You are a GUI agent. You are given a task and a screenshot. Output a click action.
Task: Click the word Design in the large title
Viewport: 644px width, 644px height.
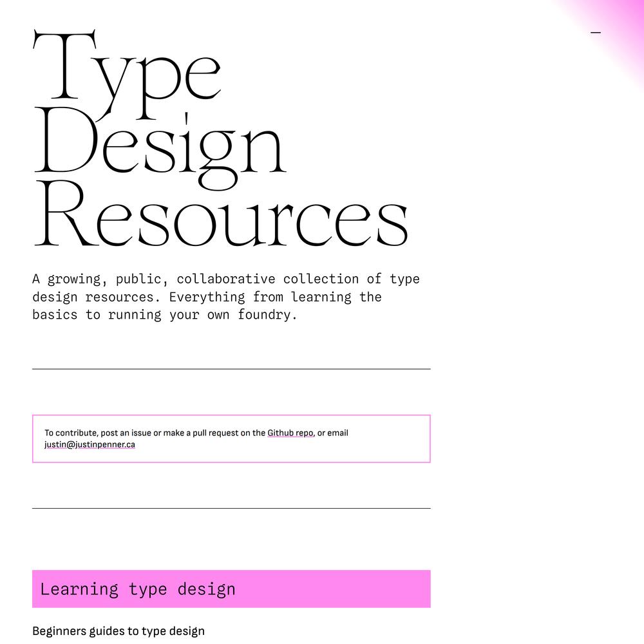pyautogui.click(x=160, y=145)
